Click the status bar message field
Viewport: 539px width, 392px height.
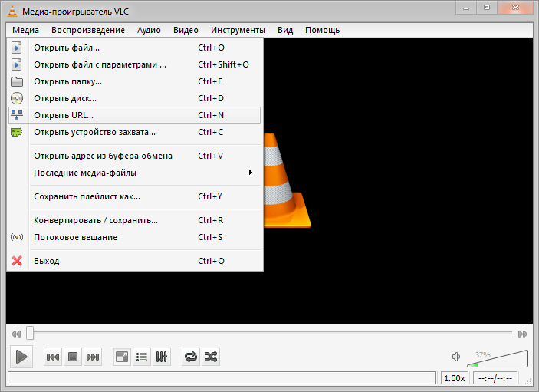222,378
